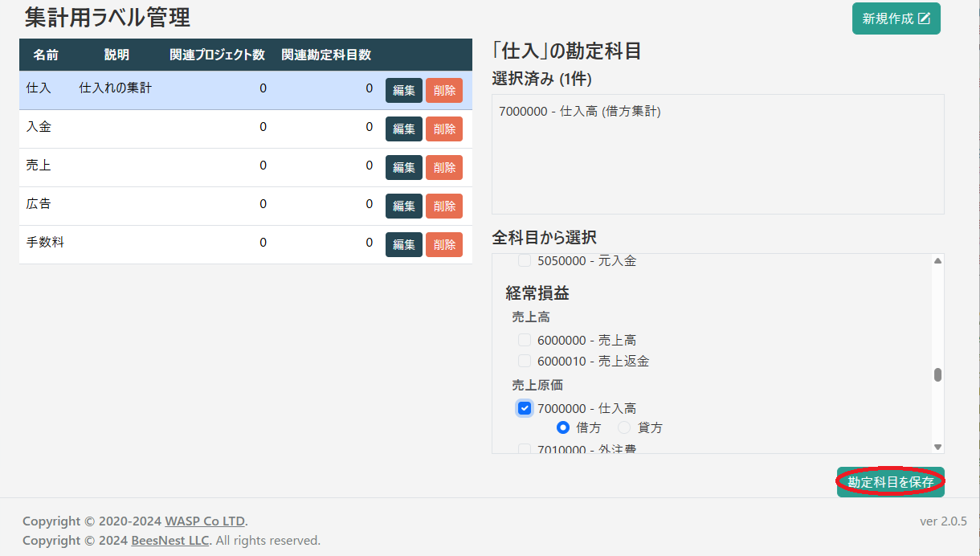Open the WASP Co LTD link
Screen dimensions: 980x556
click(205, 521)
